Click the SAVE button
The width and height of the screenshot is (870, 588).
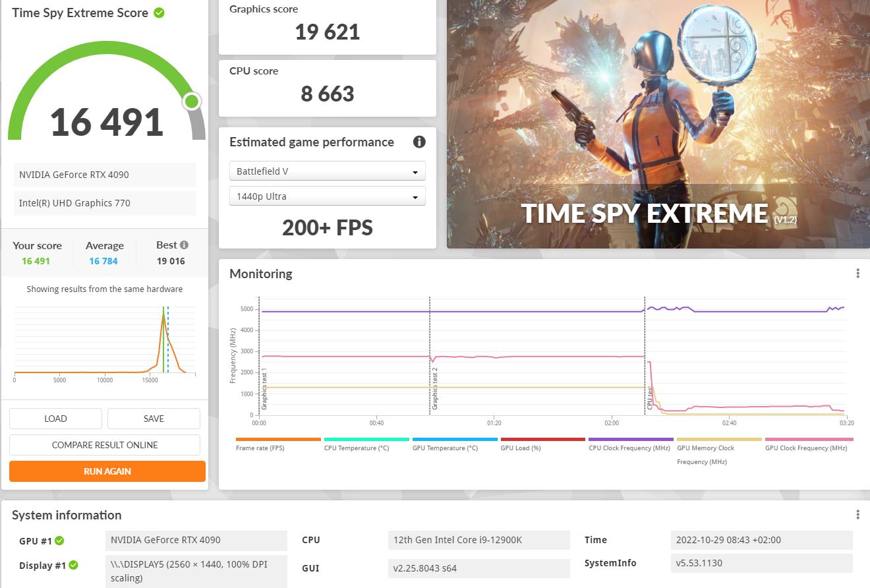click(x=154, y=419)
